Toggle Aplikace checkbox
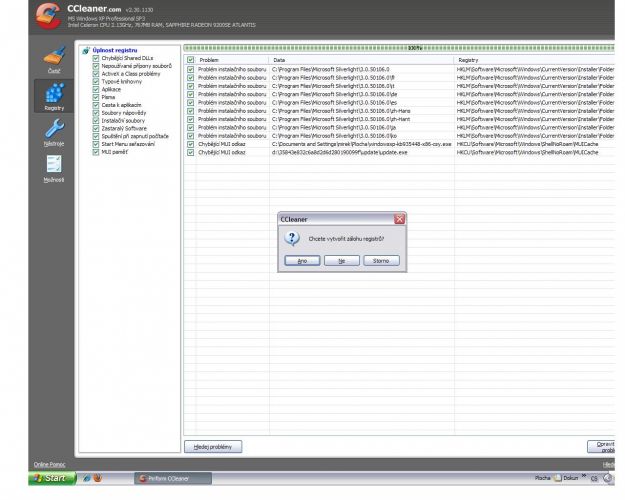The image size is (625, 500). tap(96, 89)
